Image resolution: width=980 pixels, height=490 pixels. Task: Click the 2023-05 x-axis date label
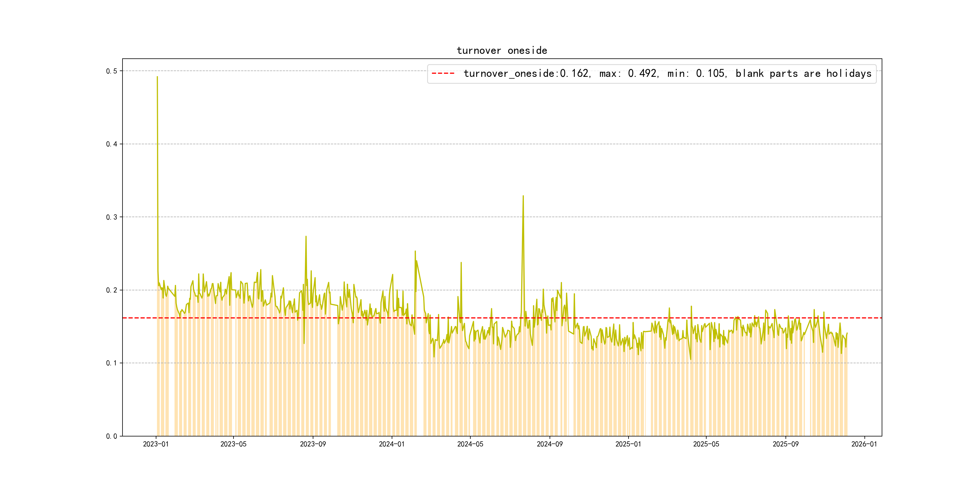pyautogui.click(x=233, y=444)
